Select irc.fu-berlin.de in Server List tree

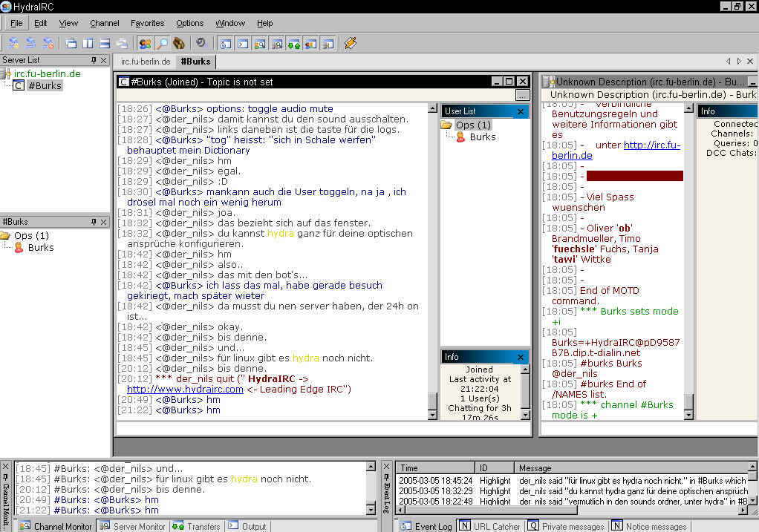pyautogui.click(x=47, y=73)
